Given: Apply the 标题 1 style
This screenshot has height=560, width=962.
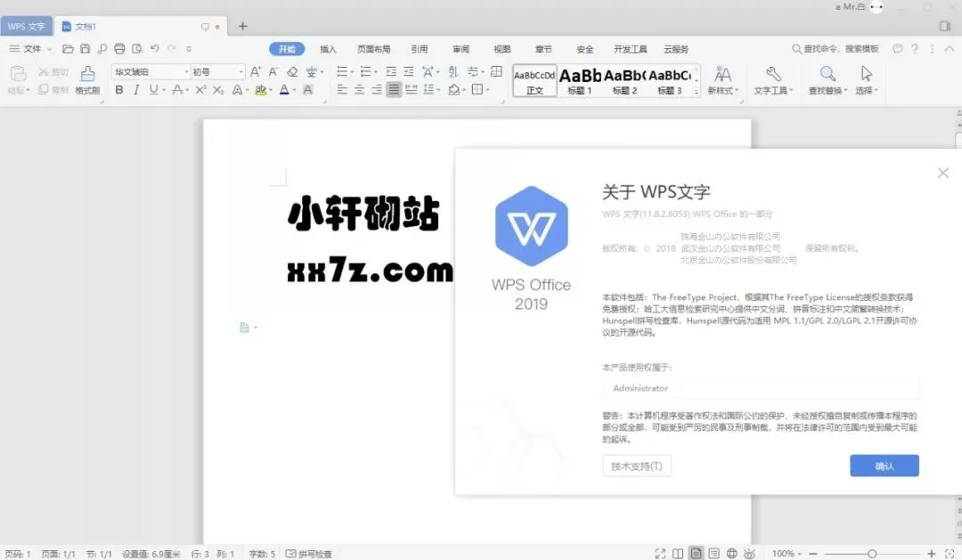Looking at the screenshot, I should [580, 81].
